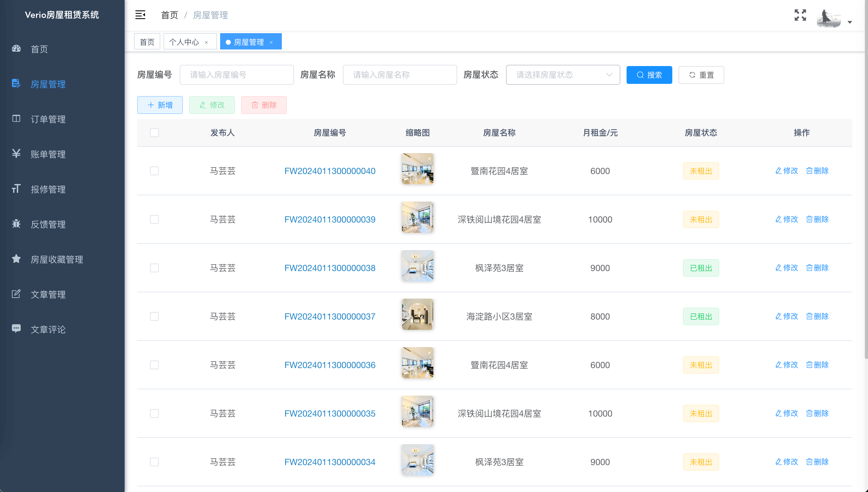The height and width of the screenshot is (492, 868).
Task: Collapse the sidebar with hamburger icon
Action: (x=140, y=15)
